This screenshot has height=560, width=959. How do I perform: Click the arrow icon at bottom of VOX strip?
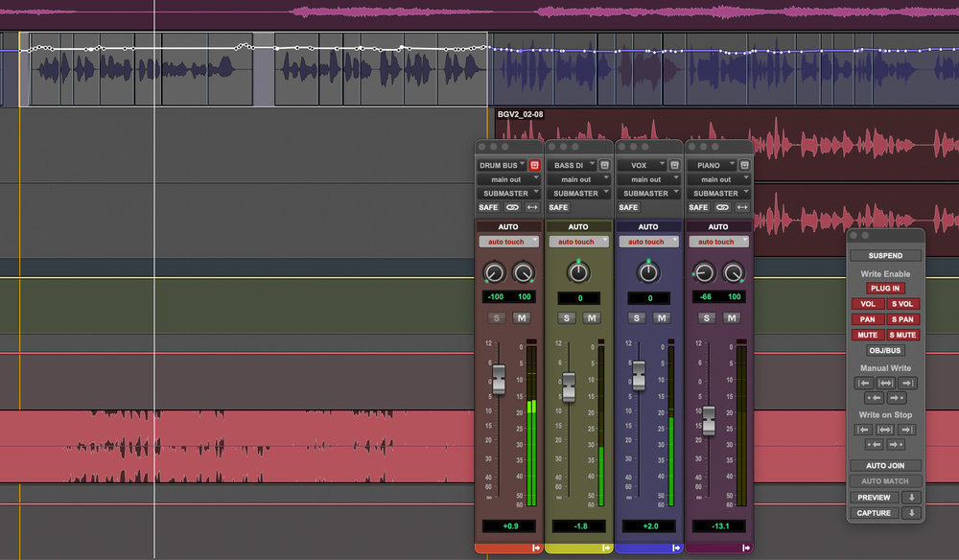[x=675, y=548]
